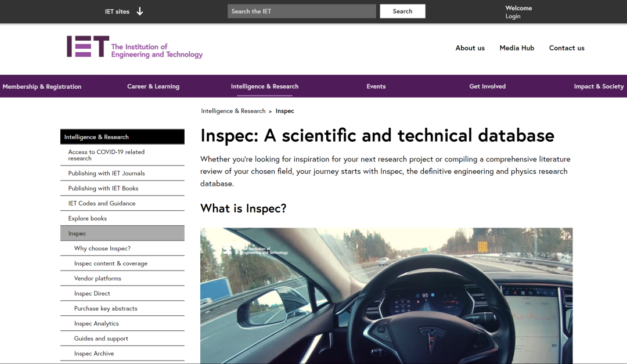This screenshot has width=627, height=364.
Task: Open Career & Learning menu
Action: click(x=153, y=87)
